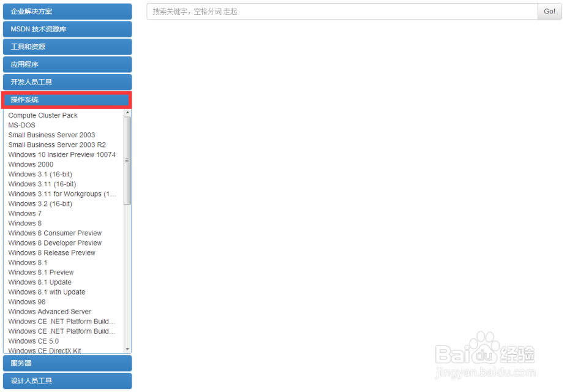Expand the 开发人员工具 category
This screenshot has width=567, height=392.
click(67, 82)
